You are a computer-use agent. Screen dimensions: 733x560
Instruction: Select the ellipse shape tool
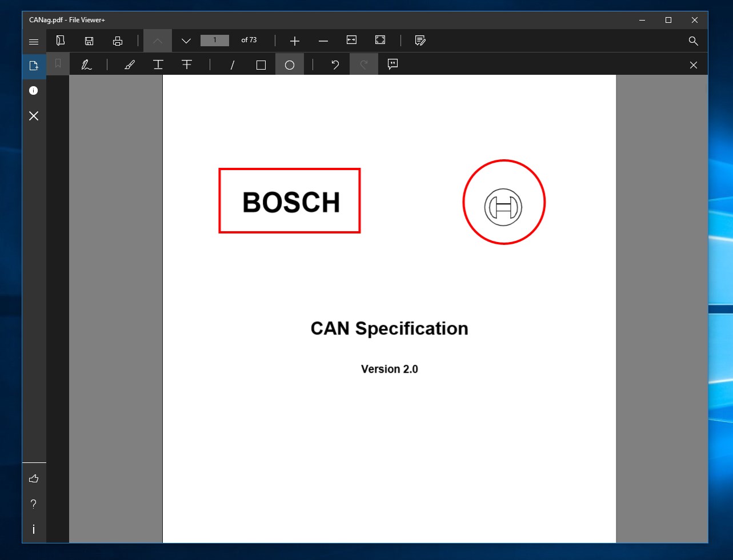click(290, 65)
